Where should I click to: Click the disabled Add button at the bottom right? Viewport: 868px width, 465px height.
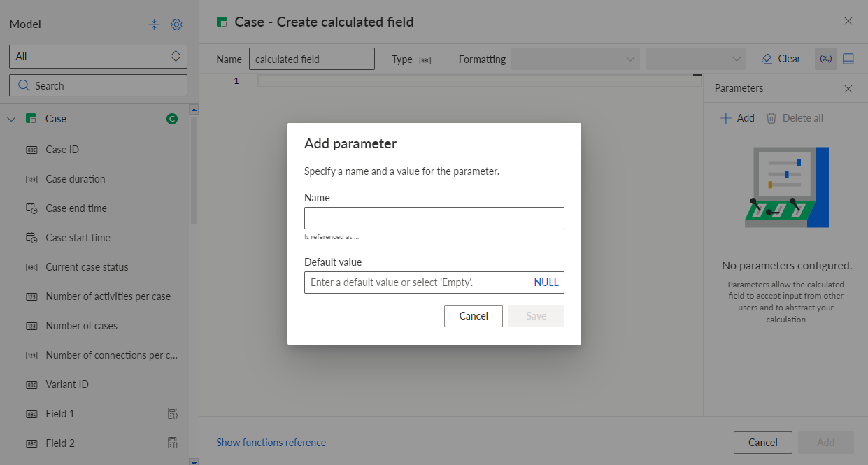[826, 443]
